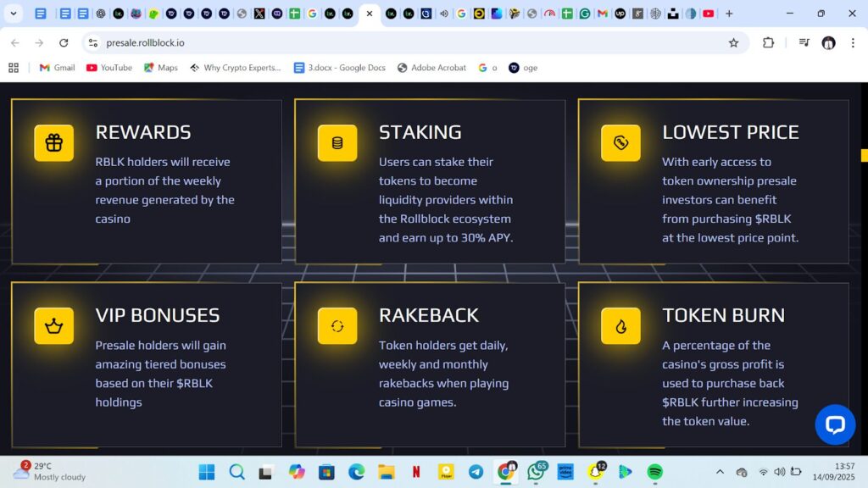This screenshot has width=868, height=488.
Task: Click the Staking coins stack icon
Action: point(337,143)
